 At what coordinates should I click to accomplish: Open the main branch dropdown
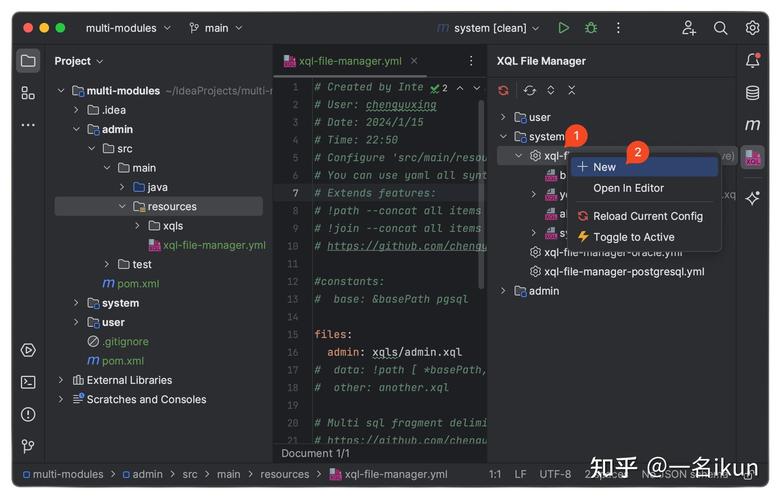click(x=216, y=28)
